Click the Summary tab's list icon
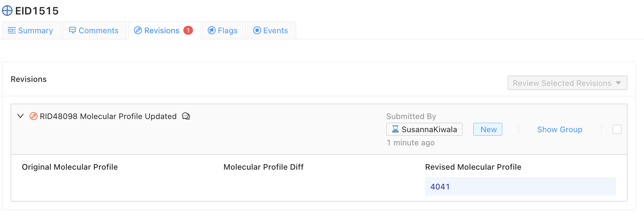Screen dimensions: 644x219 [12, 30]
